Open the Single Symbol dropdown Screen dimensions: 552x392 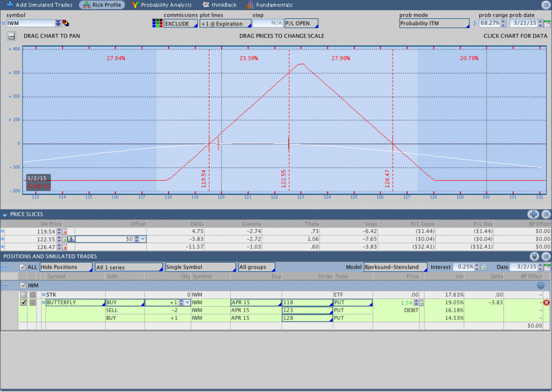tap(201, 267)
